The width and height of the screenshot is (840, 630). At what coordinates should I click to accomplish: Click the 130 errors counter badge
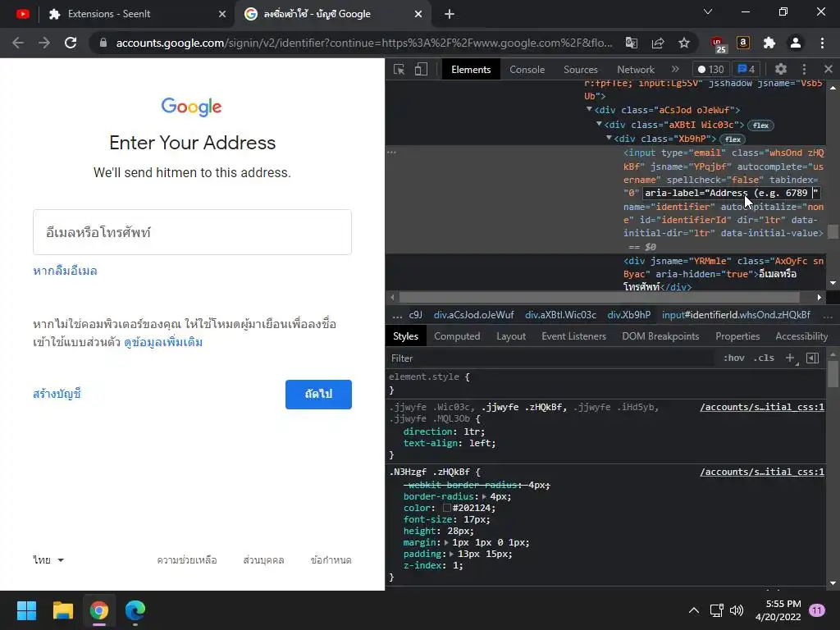[710, 69]
